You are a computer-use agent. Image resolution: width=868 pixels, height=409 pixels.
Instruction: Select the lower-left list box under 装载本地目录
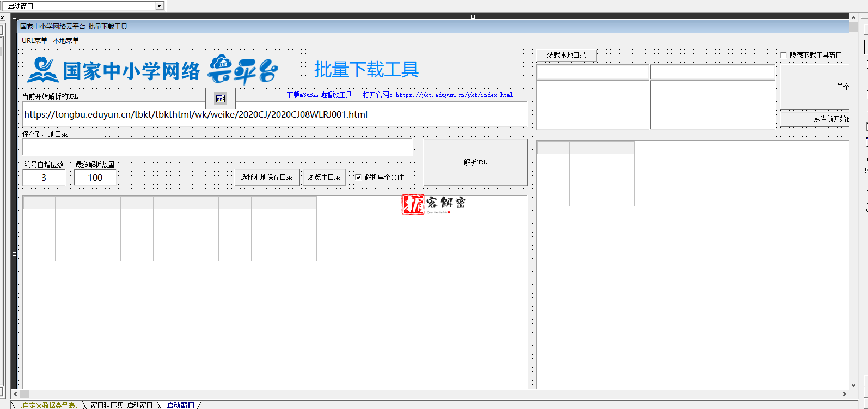(x=593, y=105)
